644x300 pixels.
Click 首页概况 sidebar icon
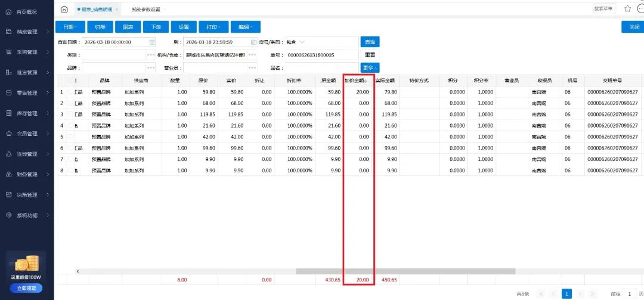[x=9, y=12]
